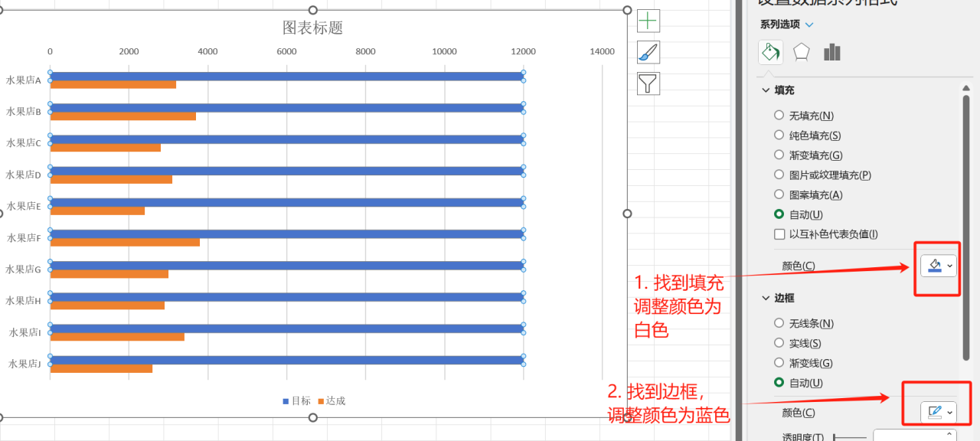Select 渐变线(G) border option
This screenshot has height=441, width=980.
click(x=779, y=363)
